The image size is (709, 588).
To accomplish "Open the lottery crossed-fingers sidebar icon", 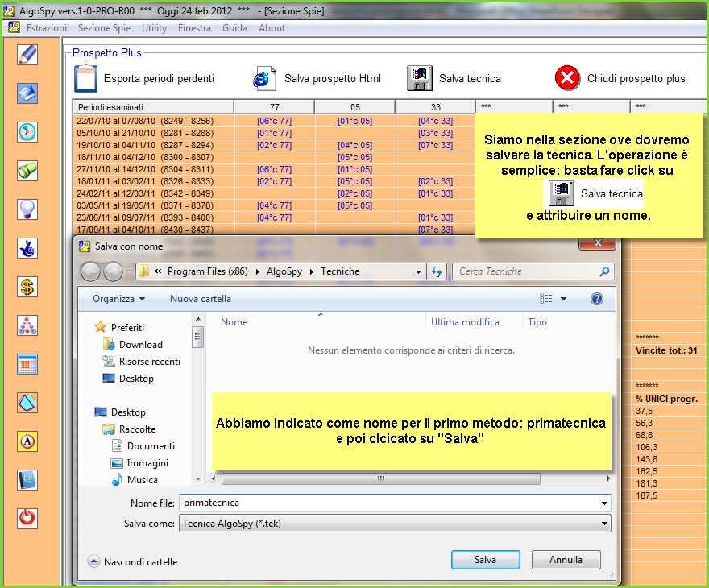I will (x=27, y=248).
